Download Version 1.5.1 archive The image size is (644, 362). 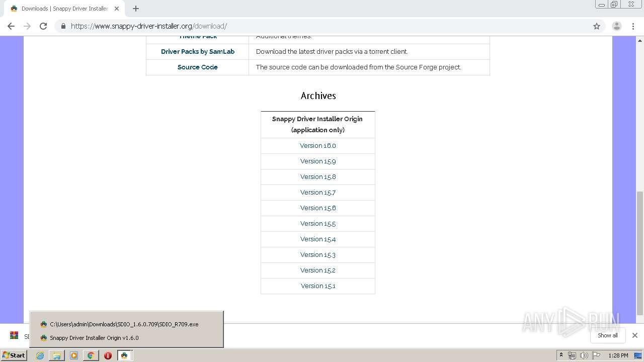point(318,286)
